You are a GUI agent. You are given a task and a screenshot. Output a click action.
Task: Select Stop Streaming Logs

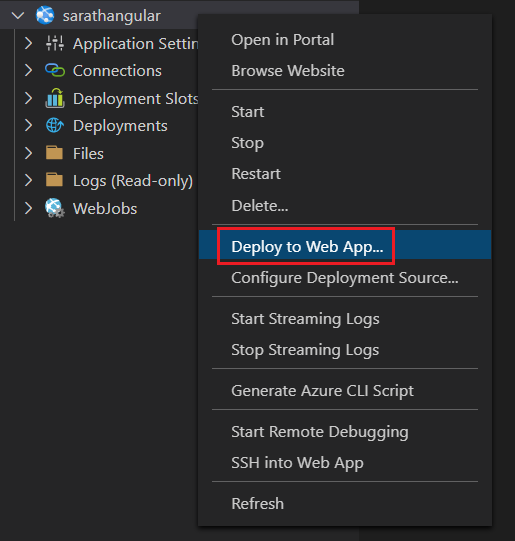click(x=345, y=350)
